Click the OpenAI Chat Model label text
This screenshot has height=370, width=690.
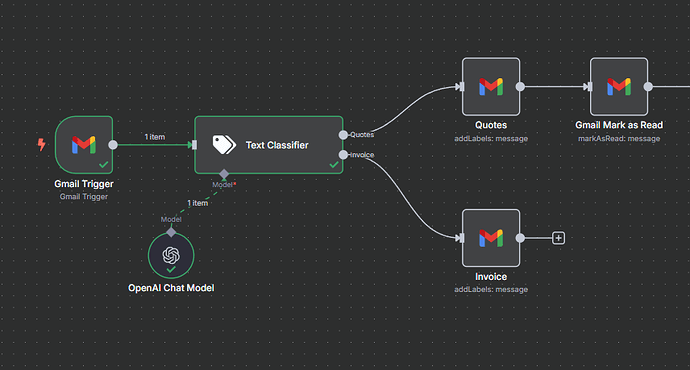point(171,288)
